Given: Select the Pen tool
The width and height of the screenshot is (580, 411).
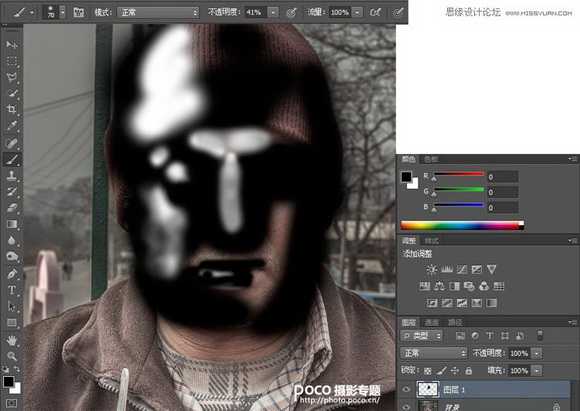Looking at the screenshot, I should pyautogui.click(x=11, y=274).
